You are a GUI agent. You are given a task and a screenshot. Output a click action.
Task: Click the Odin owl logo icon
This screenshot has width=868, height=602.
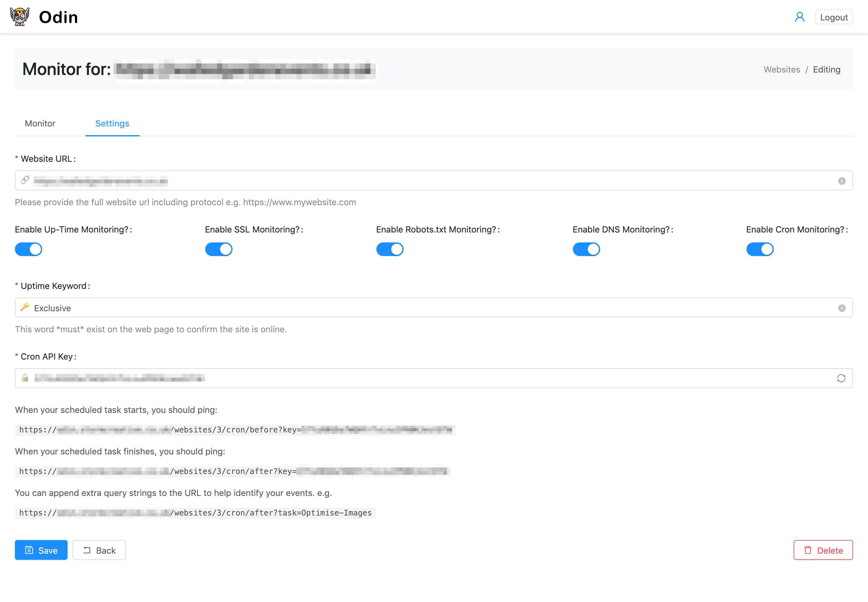click(x=20, y=17)
